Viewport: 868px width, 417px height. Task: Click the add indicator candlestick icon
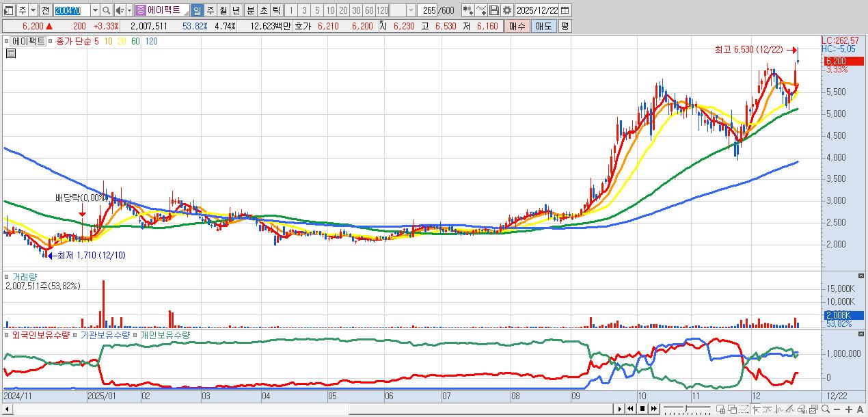tap(467, 10)
